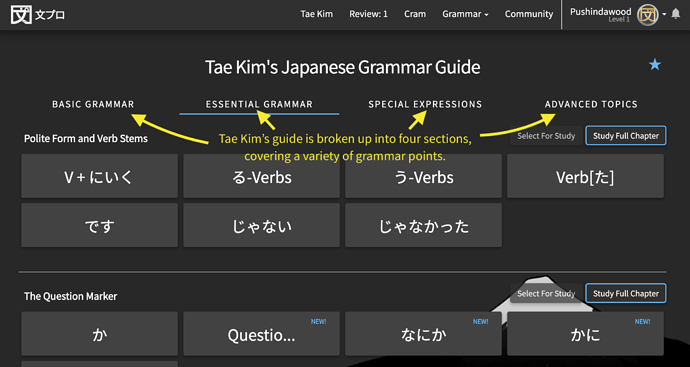Open the notifications bell
The height and width of the screenshot is (367, 690).
(675, 14)
